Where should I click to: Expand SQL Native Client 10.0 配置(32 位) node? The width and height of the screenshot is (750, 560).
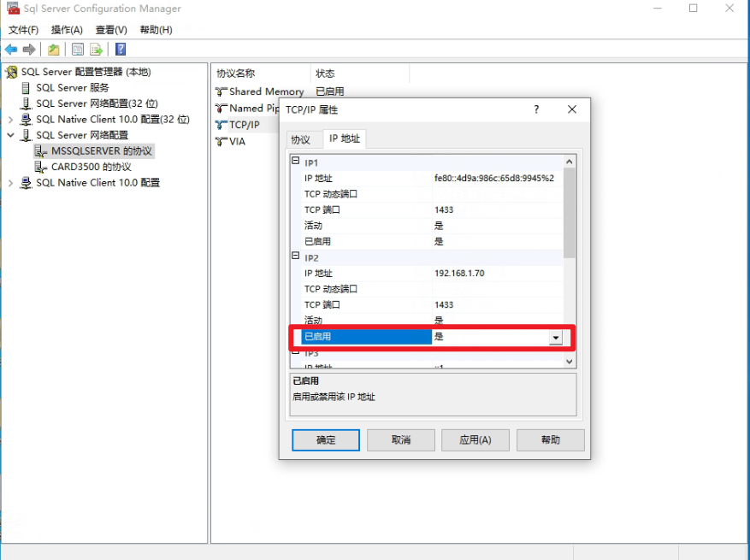(x=10, y=120)
